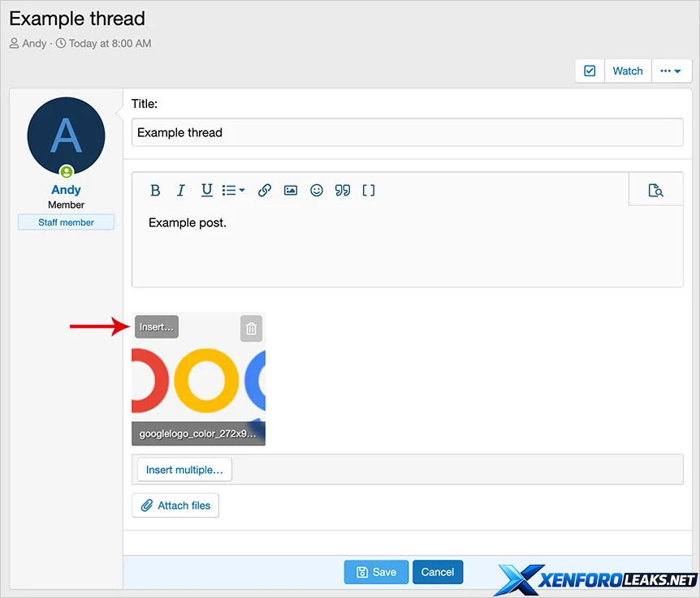Apply italic formatting in the editor toolbar

click(x=181, y=191)
